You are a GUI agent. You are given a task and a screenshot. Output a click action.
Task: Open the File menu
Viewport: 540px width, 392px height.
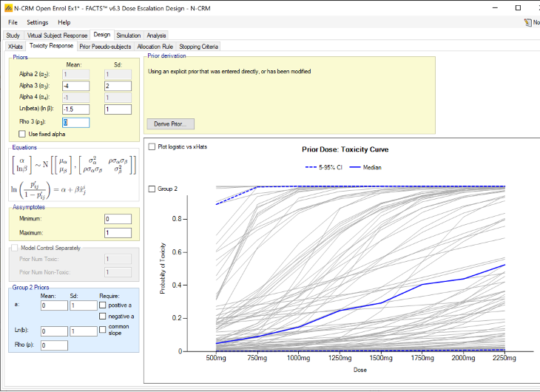pyautogui.click(x=13, y=22)
